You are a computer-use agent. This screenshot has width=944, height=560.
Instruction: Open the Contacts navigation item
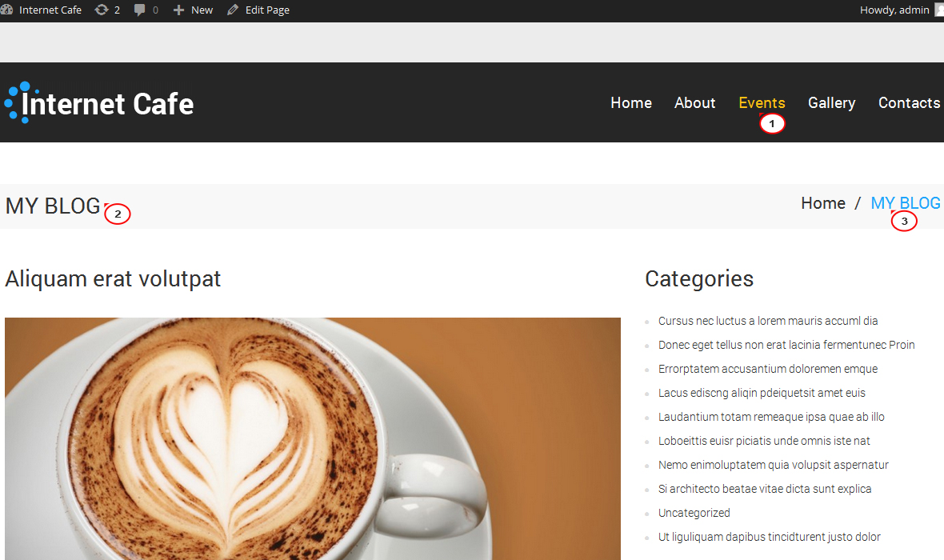909,103
